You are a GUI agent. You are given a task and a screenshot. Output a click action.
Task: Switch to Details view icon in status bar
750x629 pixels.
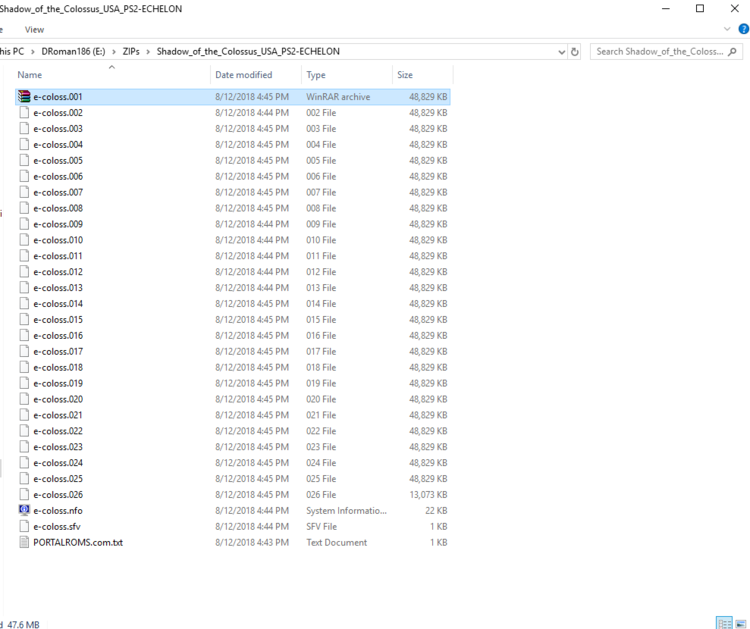[x=724, y=623]
